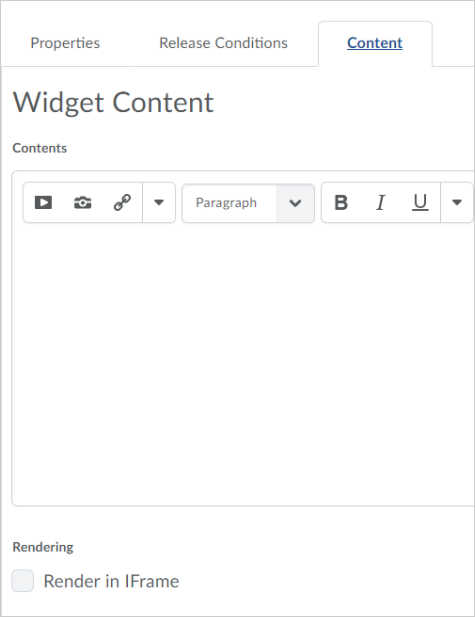Toggle bold formatting with the B icon
This screenshot has height=617, width=475.
(x=341, y=203)
